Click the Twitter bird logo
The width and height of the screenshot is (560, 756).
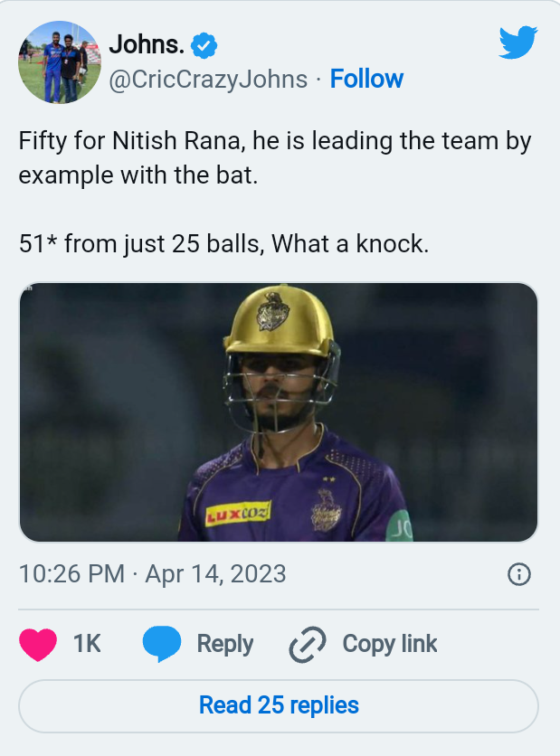point(517,43)
